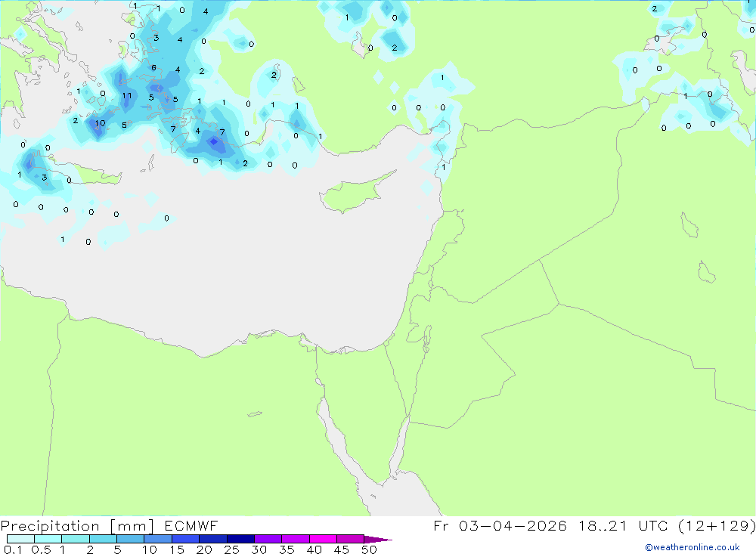The image size is (756, 554).
Task: Click the legend label '25'
Action: tap(231, 549)
